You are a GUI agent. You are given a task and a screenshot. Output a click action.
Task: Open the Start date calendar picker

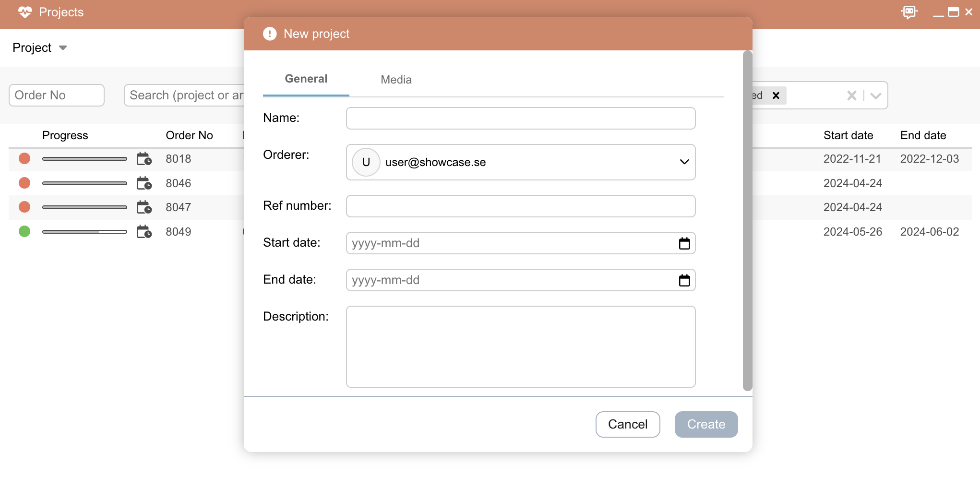pos(685,243)
